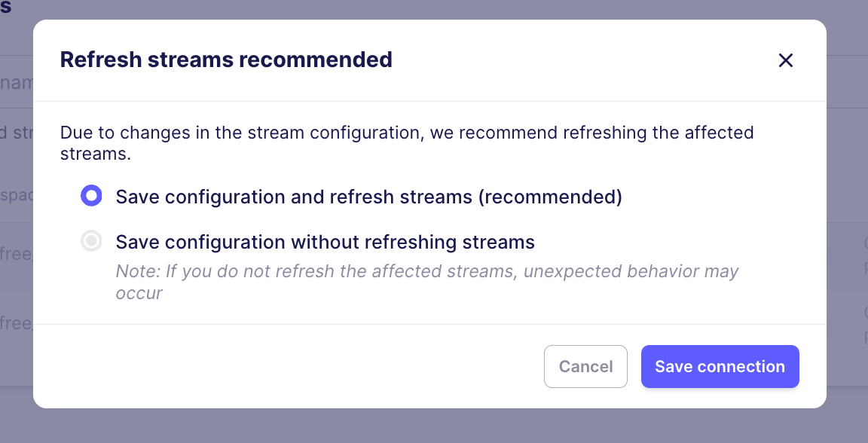Click the stream configuration description text

[407, 142]
